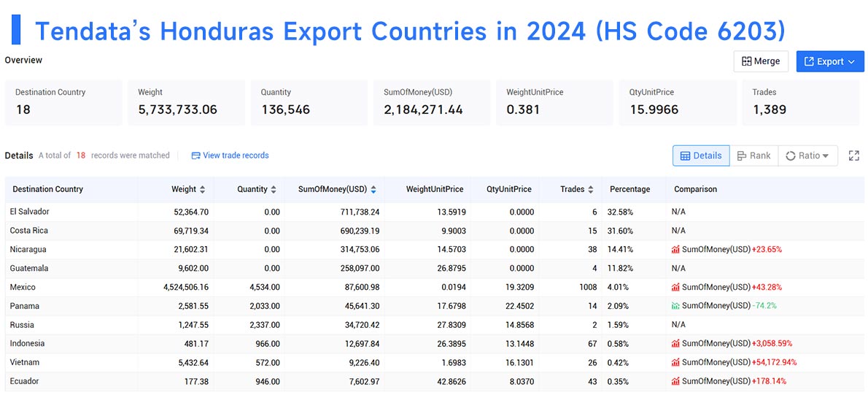Click the Merge button

click(761, 61)
